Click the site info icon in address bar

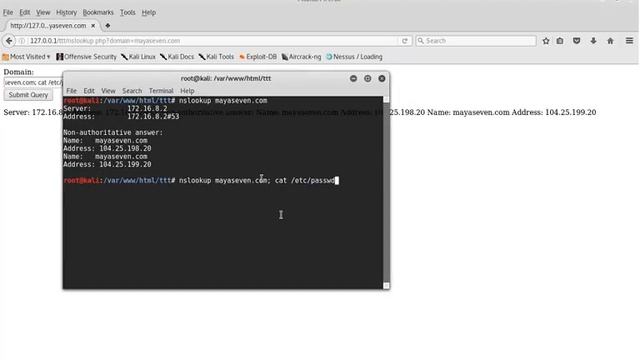(x=22, y=41)
